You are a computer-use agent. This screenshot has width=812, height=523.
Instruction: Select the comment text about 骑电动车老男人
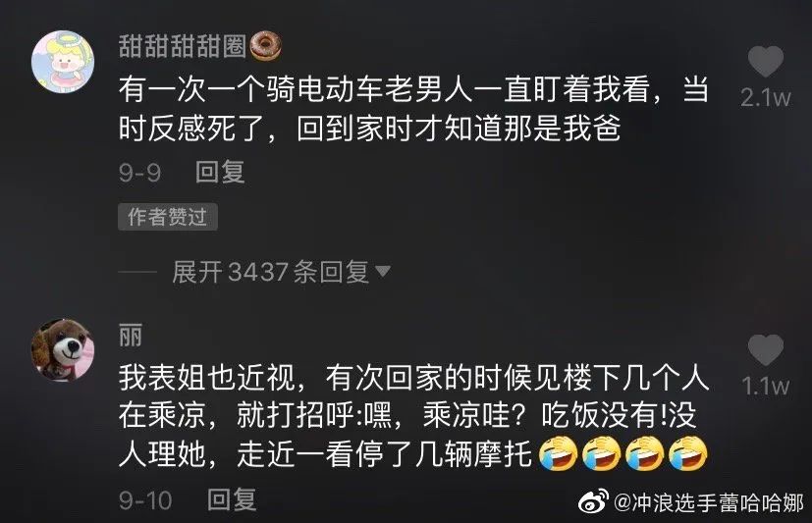[413, 109]
